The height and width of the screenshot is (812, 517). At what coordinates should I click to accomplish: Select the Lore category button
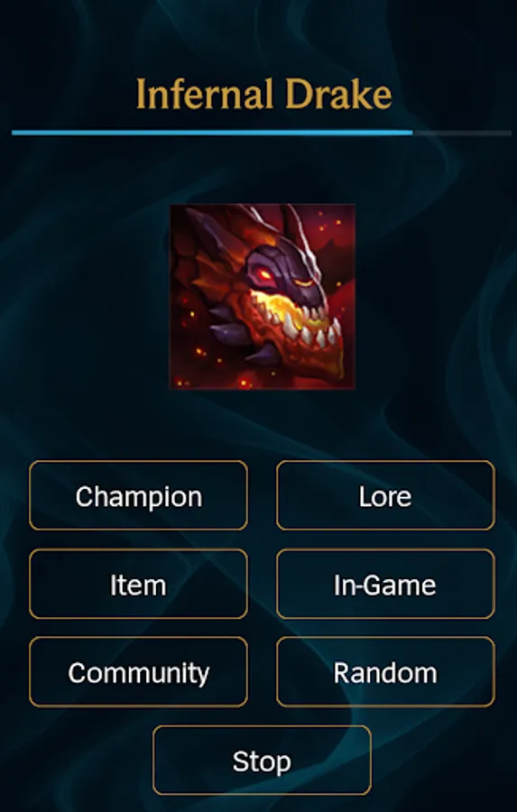point(385,495)
